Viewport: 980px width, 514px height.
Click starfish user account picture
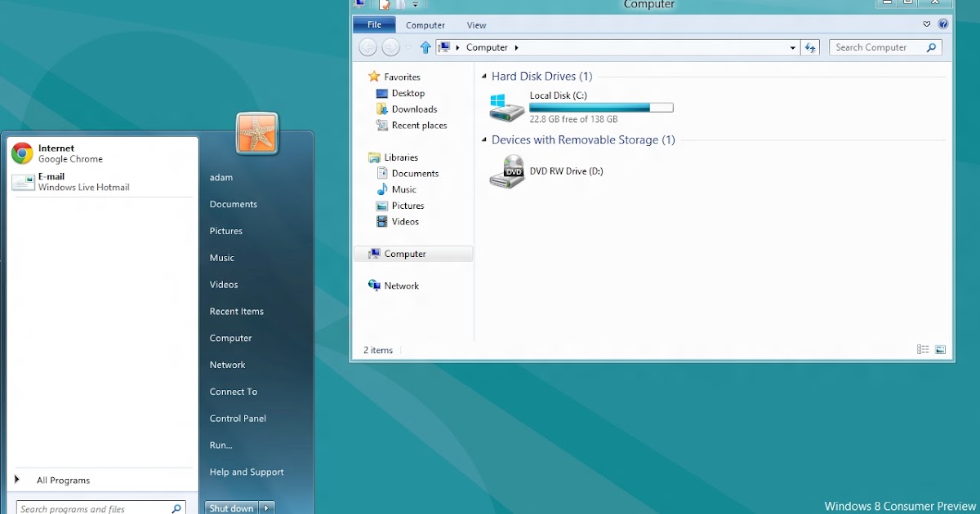(257, 133)
